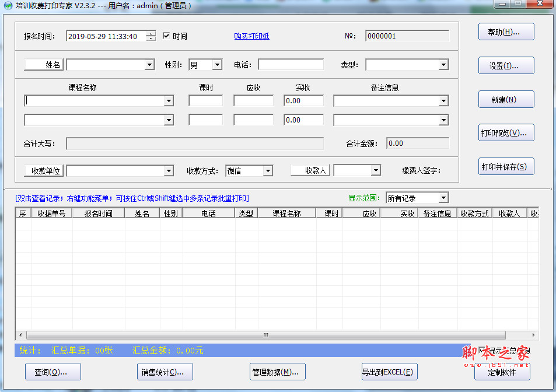
Task: Click first row 应收 input field
Action: coord(254,101)
